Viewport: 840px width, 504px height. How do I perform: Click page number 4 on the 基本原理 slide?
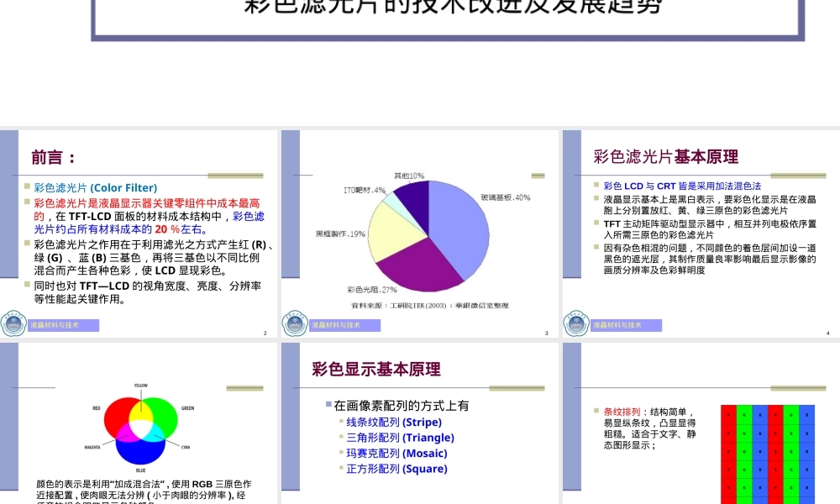(x=827, y=333)
